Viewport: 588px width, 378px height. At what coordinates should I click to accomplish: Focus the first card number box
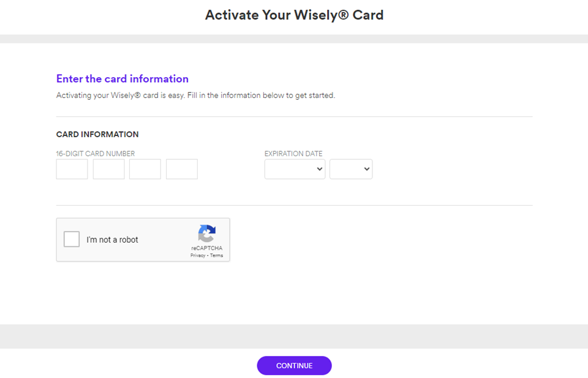[x=72, y=169]
